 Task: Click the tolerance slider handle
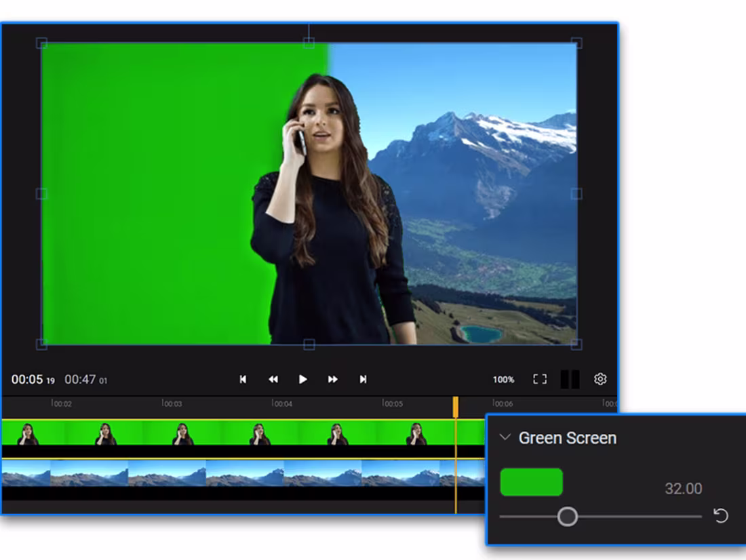568,517
